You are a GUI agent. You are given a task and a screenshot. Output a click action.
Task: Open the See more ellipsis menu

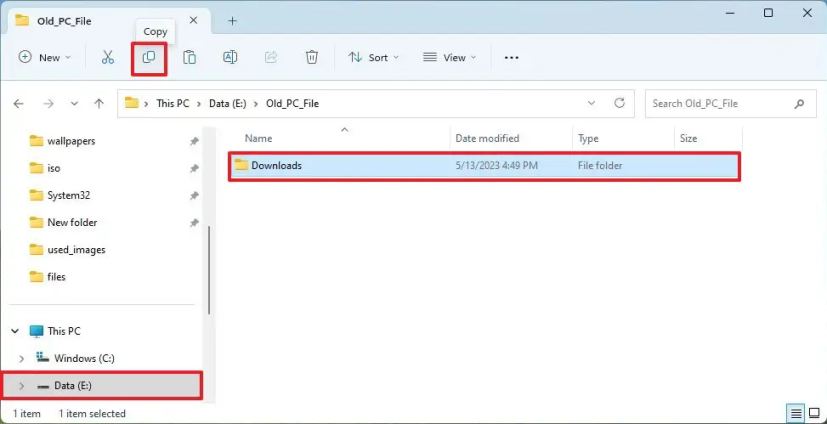click(512, 58)
